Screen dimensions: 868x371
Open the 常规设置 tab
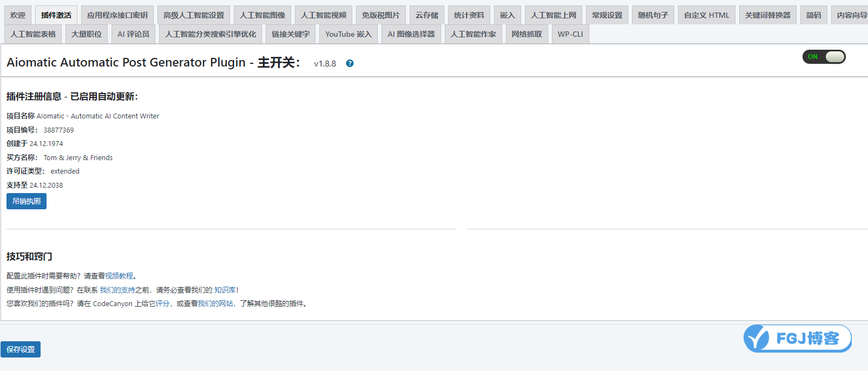(607, 15)
